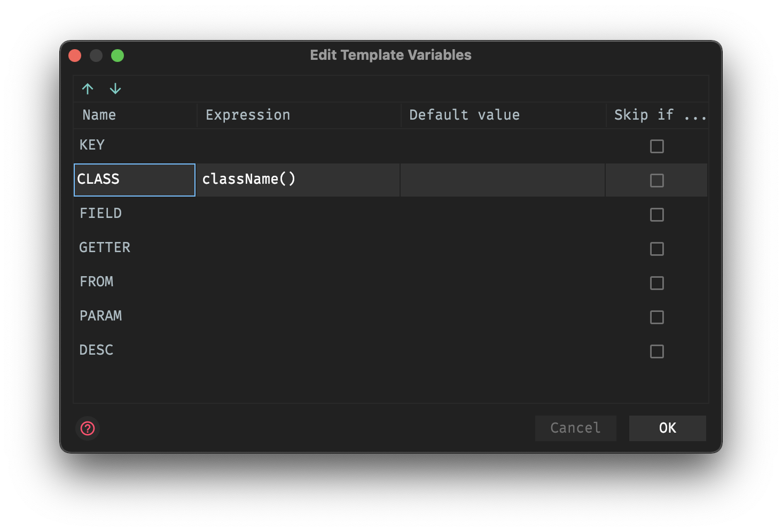Click the move down arrow icon
This screenshot has height=532, width=782.
[115, 89]
